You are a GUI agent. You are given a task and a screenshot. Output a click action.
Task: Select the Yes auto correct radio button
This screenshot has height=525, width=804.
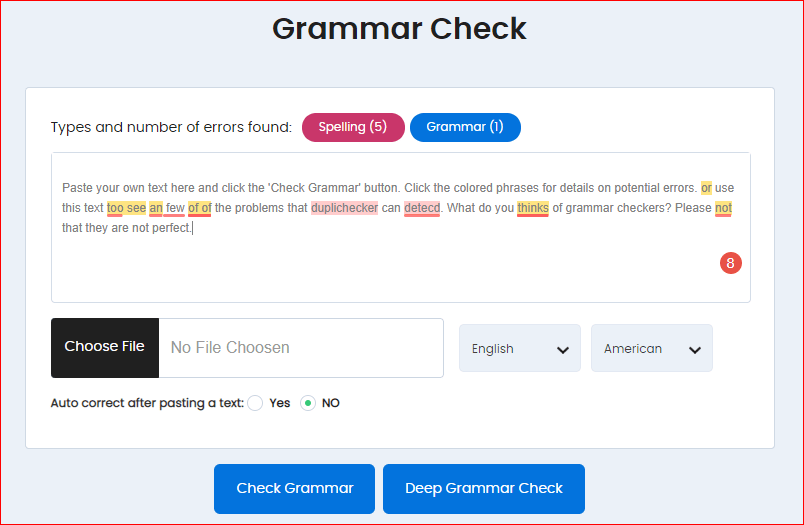click(255, 403)
